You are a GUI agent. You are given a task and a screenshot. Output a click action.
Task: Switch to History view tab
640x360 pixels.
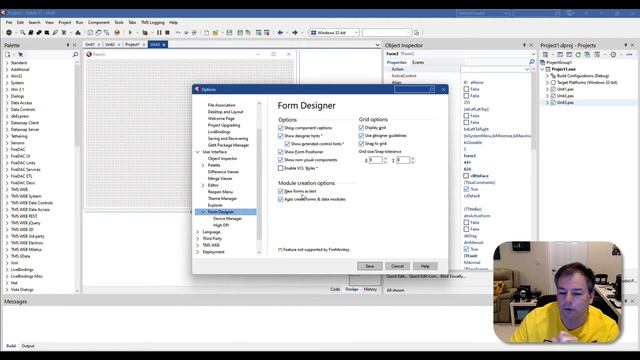(x=370, y=289)
